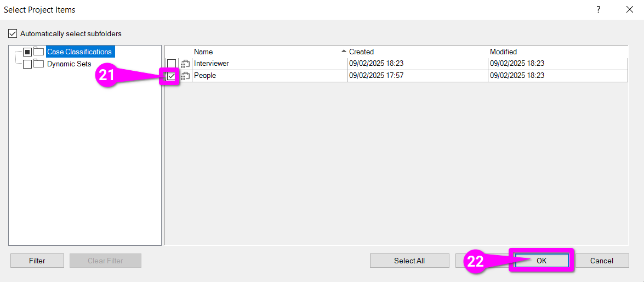The image size is (644, 282).
Task: Click the Dynamic Sets folder icon
Action: (38, 64)
